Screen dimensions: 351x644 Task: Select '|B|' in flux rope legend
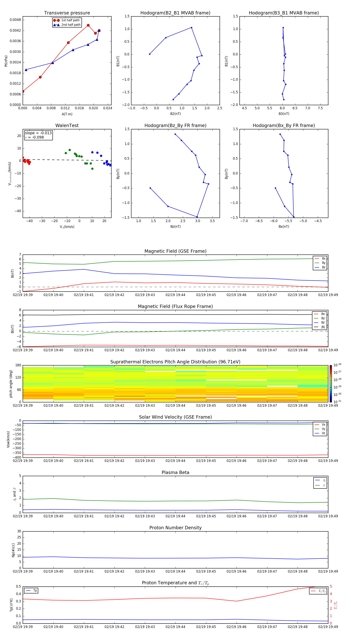pos(320,327)
